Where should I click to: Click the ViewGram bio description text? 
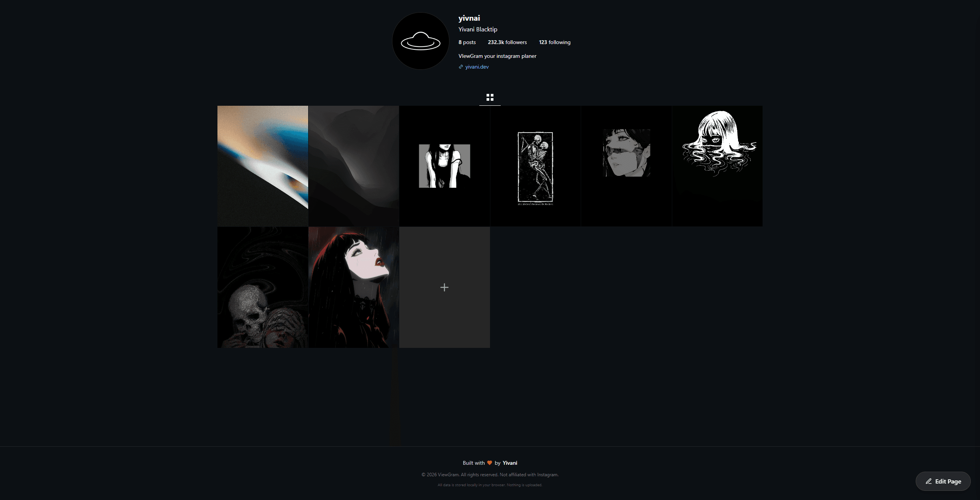pyautogui.click(x=497, y=56)
